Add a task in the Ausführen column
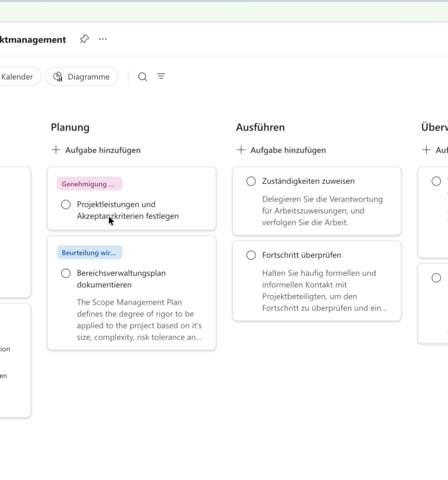Screen dimensions: 448x480 pyautogui.click(x=282, y=150)
